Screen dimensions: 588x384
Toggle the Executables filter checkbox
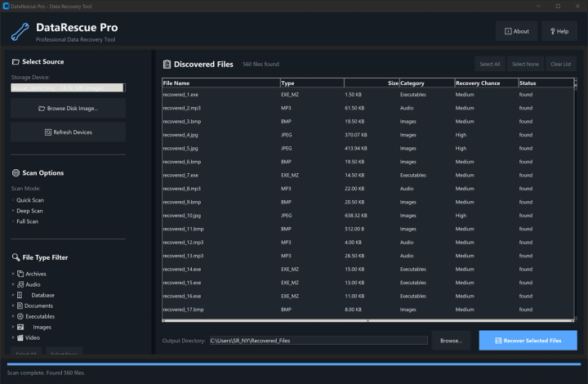[x=13, y=316]
